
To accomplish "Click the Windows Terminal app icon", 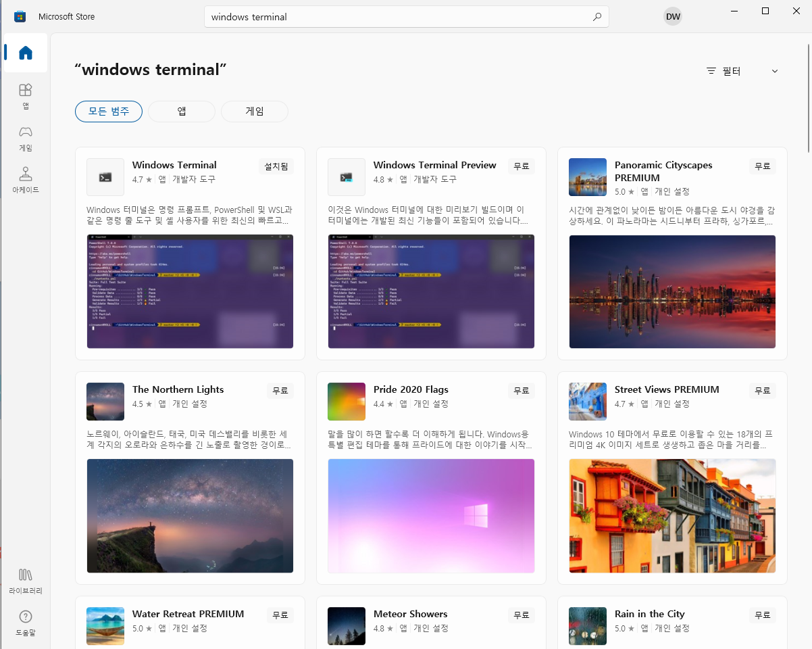I will coord(105,177).
